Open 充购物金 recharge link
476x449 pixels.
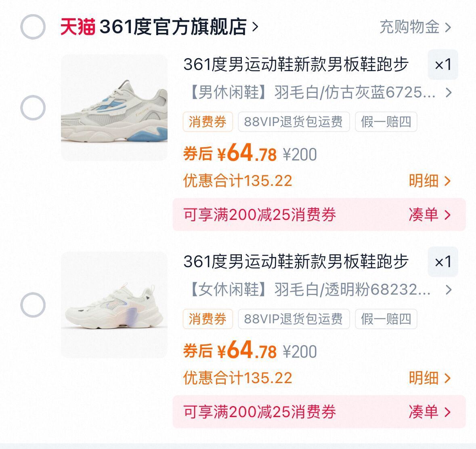415,27
